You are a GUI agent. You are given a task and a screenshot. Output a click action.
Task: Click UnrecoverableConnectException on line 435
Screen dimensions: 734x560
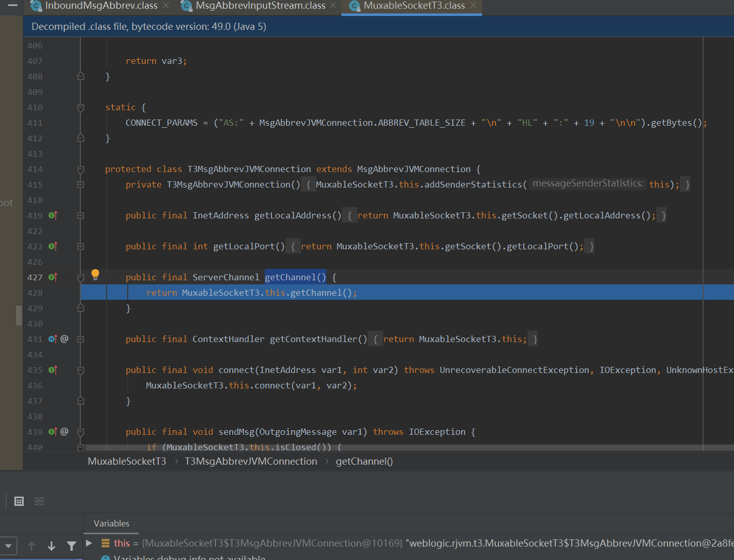[x=514, y=370]
